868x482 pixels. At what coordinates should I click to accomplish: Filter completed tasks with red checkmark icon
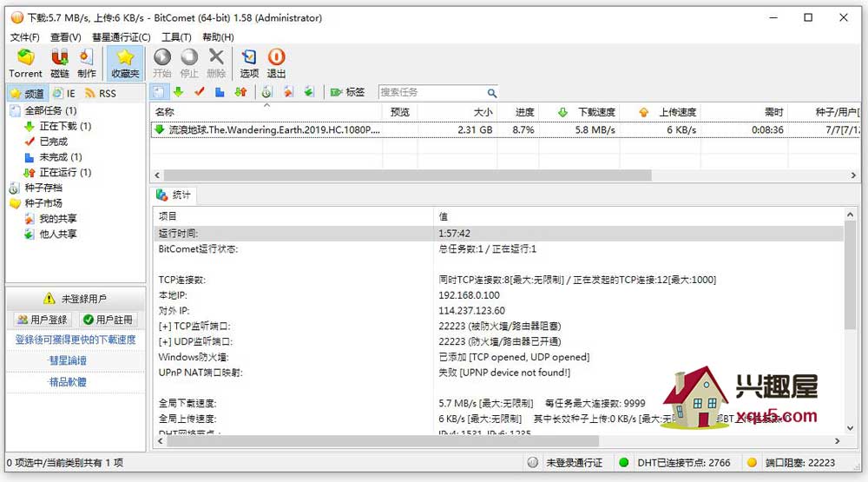[200, 92]
